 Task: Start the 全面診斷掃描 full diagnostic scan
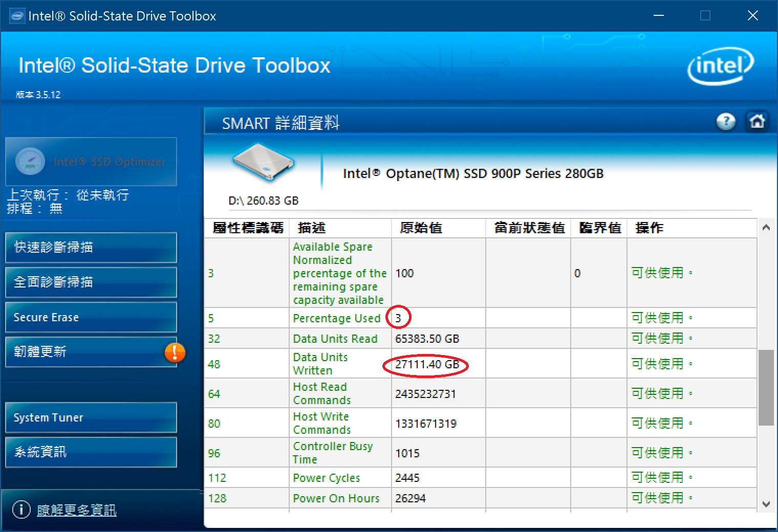(x=91, y=282)
